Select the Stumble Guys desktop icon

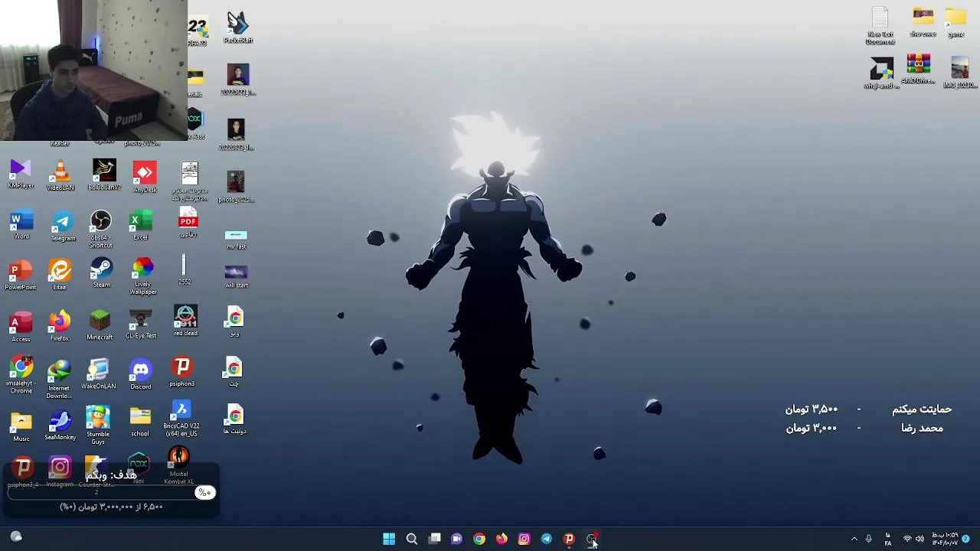point(98,425)
